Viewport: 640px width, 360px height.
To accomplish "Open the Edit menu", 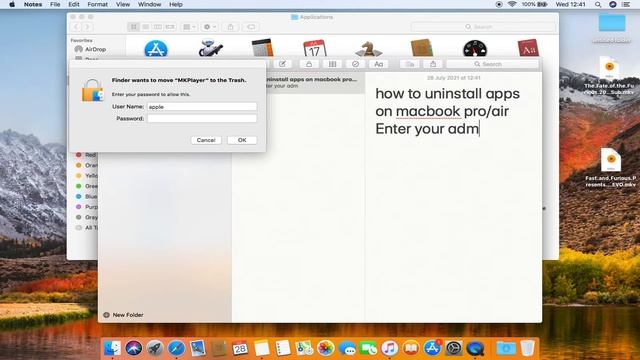I will point(74,4).
